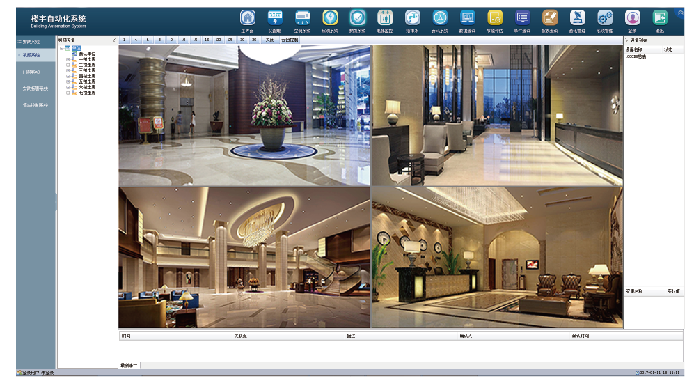693x385 pixels.
Task: Click the satellite dish icon
Action: [577, 18]
